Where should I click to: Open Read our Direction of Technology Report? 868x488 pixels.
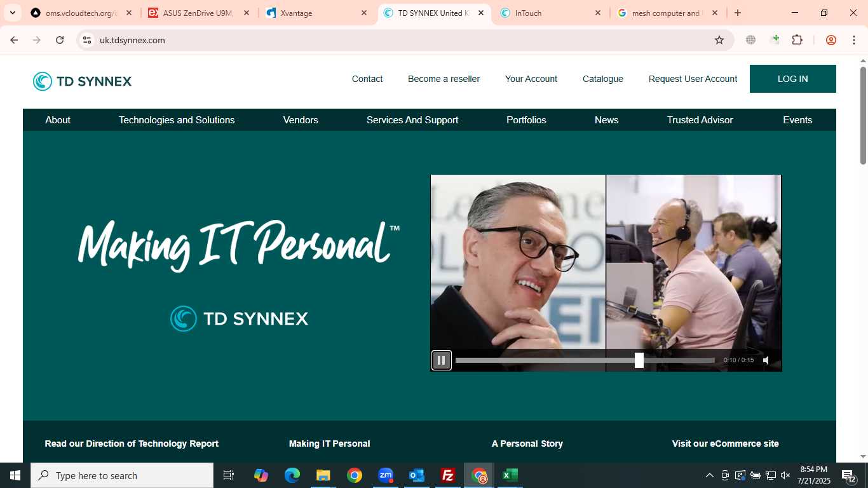(x=132, y=444)
